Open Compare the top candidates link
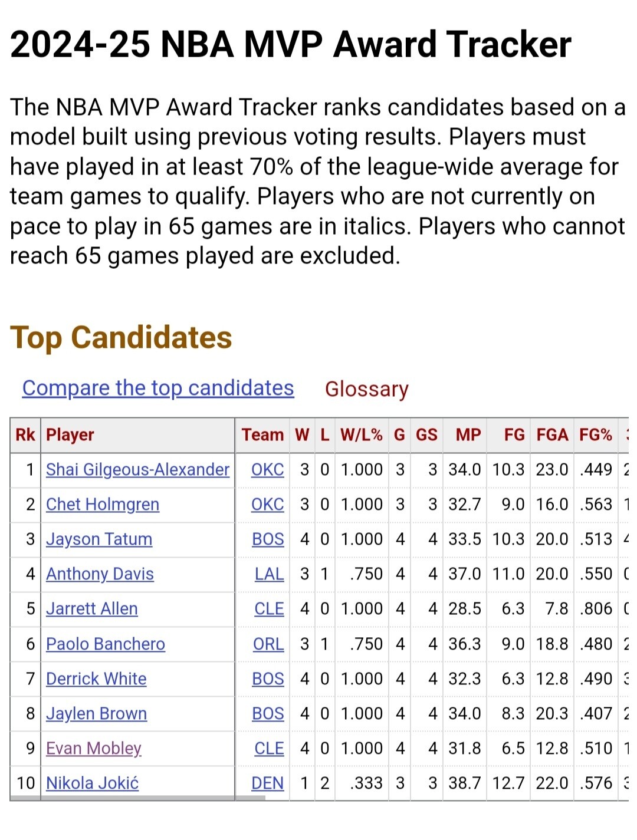This screenshot has width=637, height=840. click(x=158, y=388)
